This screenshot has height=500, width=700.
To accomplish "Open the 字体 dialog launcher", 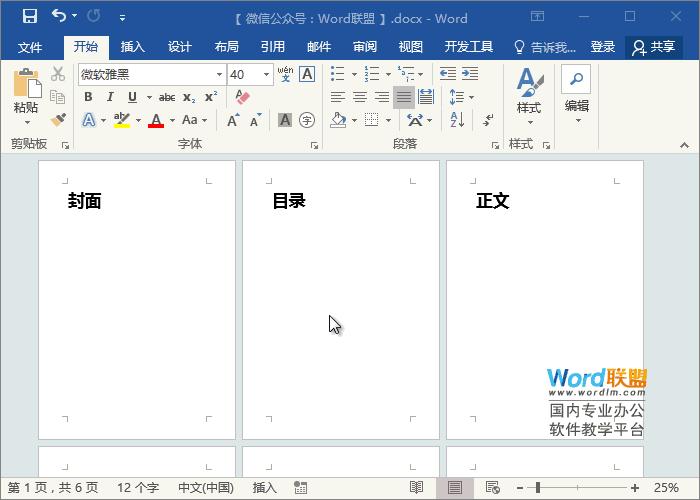I will click(x=314, y=145).
